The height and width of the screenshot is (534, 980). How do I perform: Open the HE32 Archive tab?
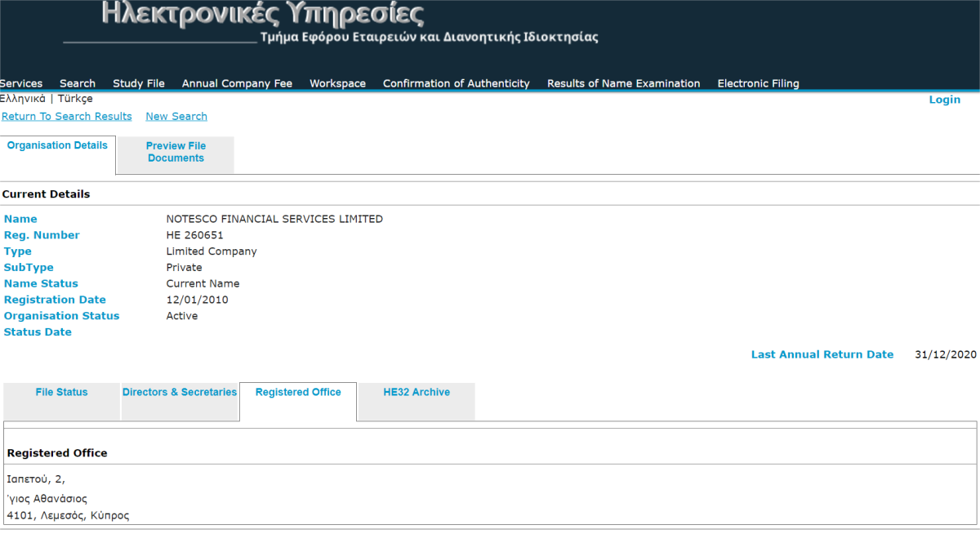(416, 392)
